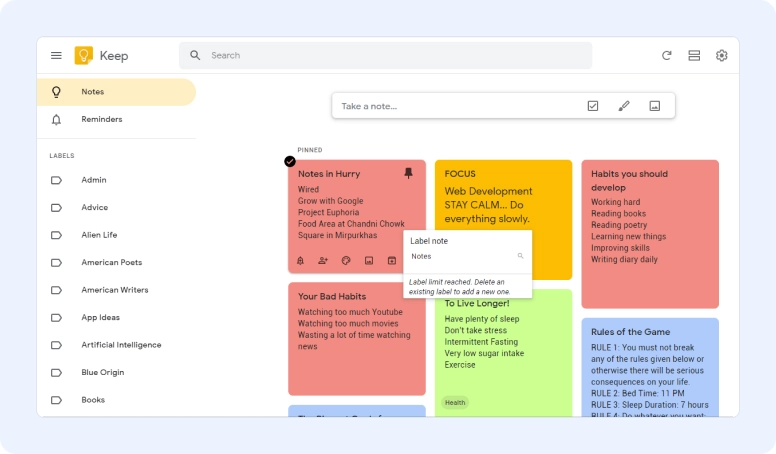Viewport: 776px width, 454px height.
Task: Click the Keep lightbulb logo
Action: tap(83, 55)
